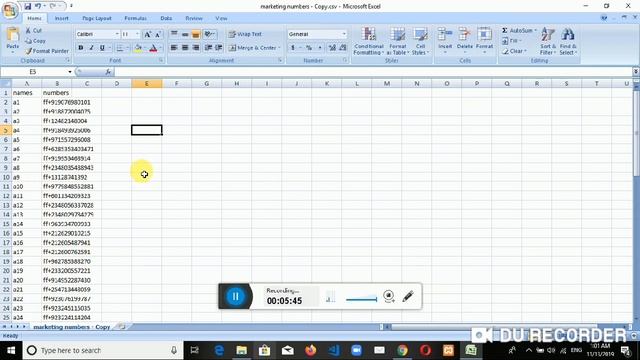Viewport: 640px width, 360px height.
Task: Open Conditional Formatting
Action: 368,41
